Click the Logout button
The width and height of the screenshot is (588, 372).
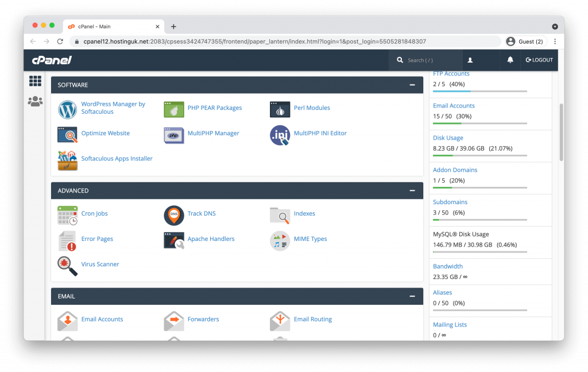(539, 60)
